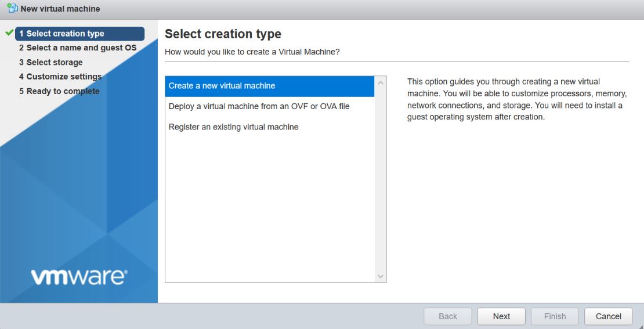Image resolution: width=644 pixels, height=329 pixels.
Task: Select Register an existing virtual machine
Action: (270, 127)
